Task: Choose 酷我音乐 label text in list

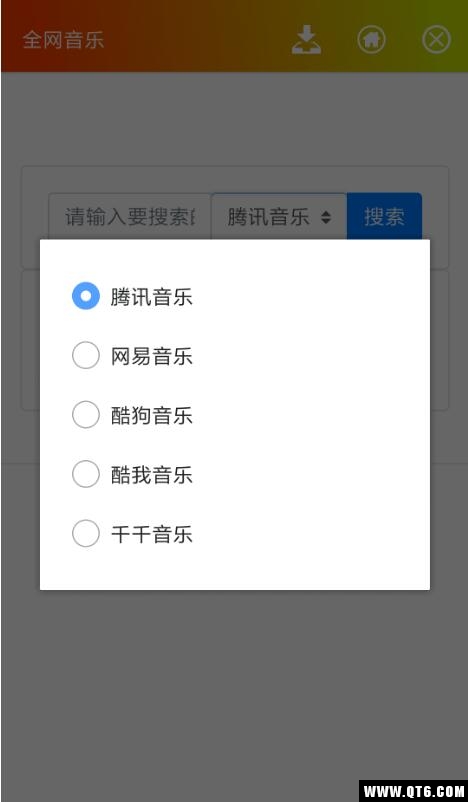Action: click(x=152, y=474)
